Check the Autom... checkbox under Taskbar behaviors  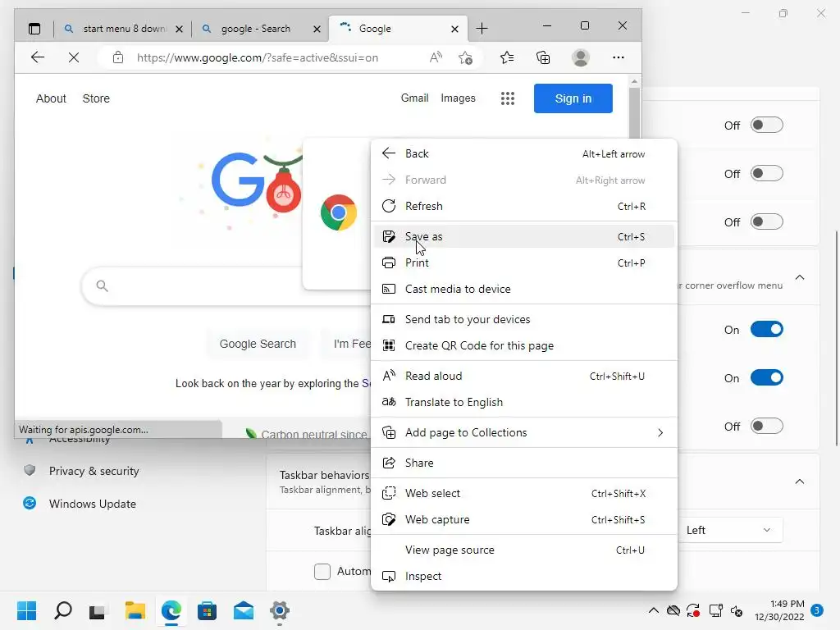tap(322, 572)
